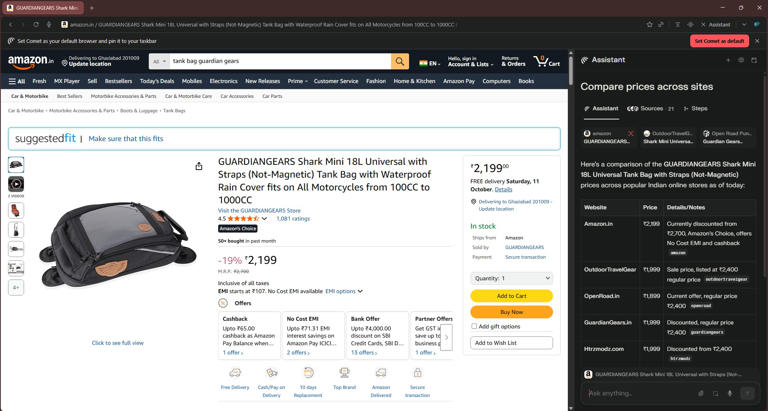This screenshot has width=768, height=411.
Task: Open Today's Deals in Amazon navigation
Action: pyautogui.click(x=157, y=81)
